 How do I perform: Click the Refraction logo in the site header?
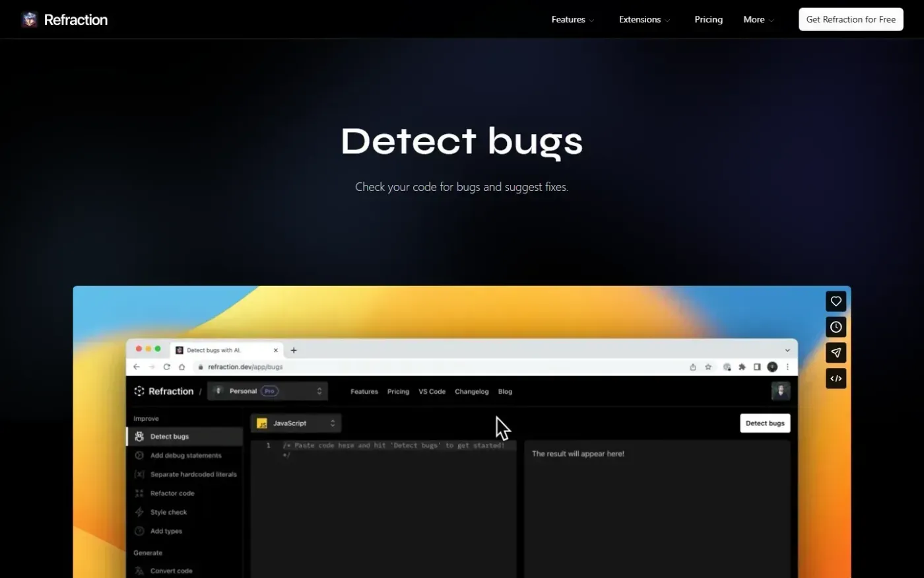(64, 20)
